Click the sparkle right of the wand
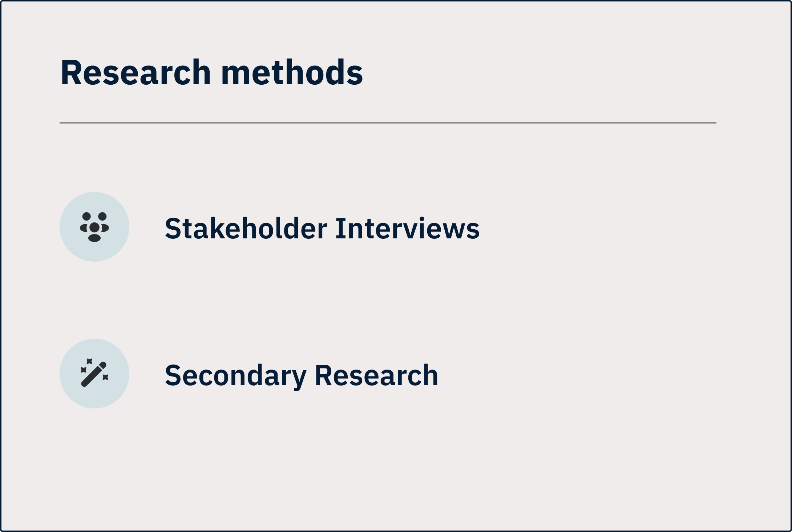The width and height of the screenshot is (792, 532). coord(105,377)
